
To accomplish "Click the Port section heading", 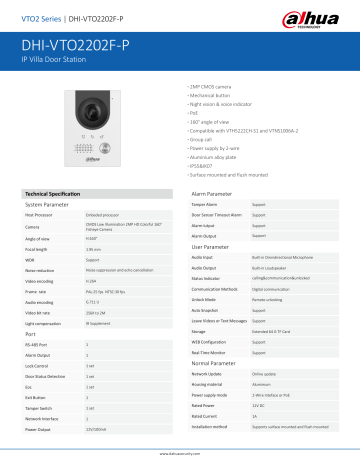I will [30, 334].
